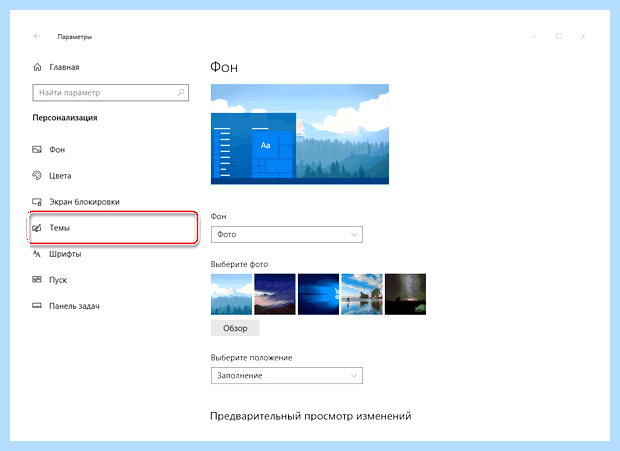Expand the Заполнение position dropdown

coord(287,376)
